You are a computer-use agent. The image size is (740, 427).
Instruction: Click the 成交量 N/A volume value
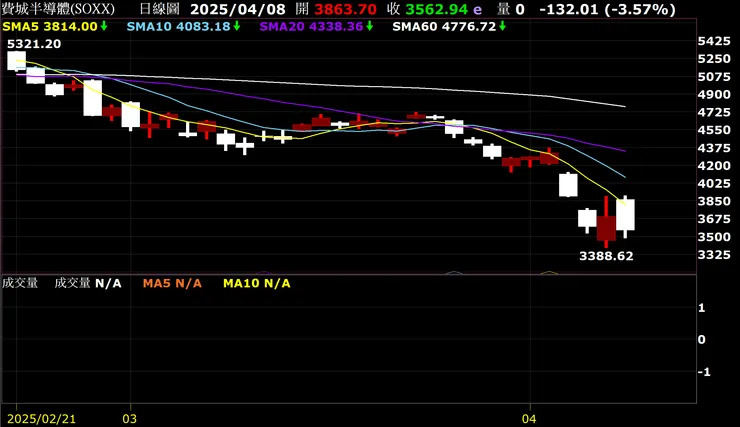coord(88,283)
